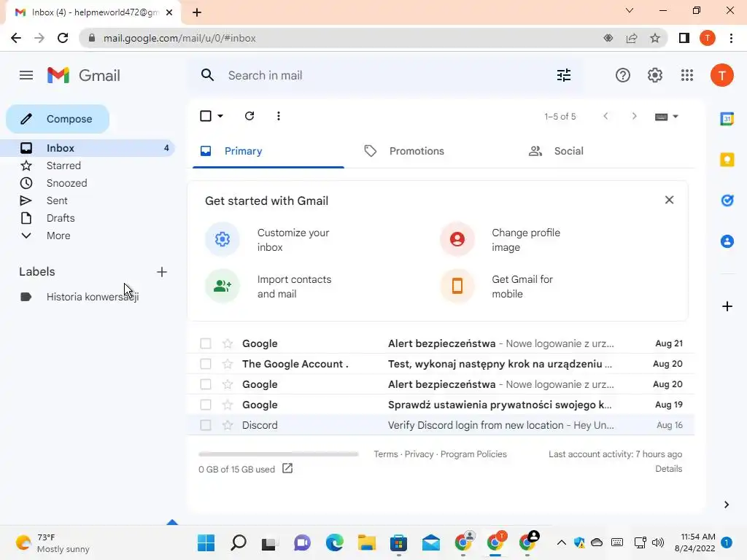The width and height of the screenshot is (747, 560).
Task: Share this page icon in address bar
Action: 632,38
